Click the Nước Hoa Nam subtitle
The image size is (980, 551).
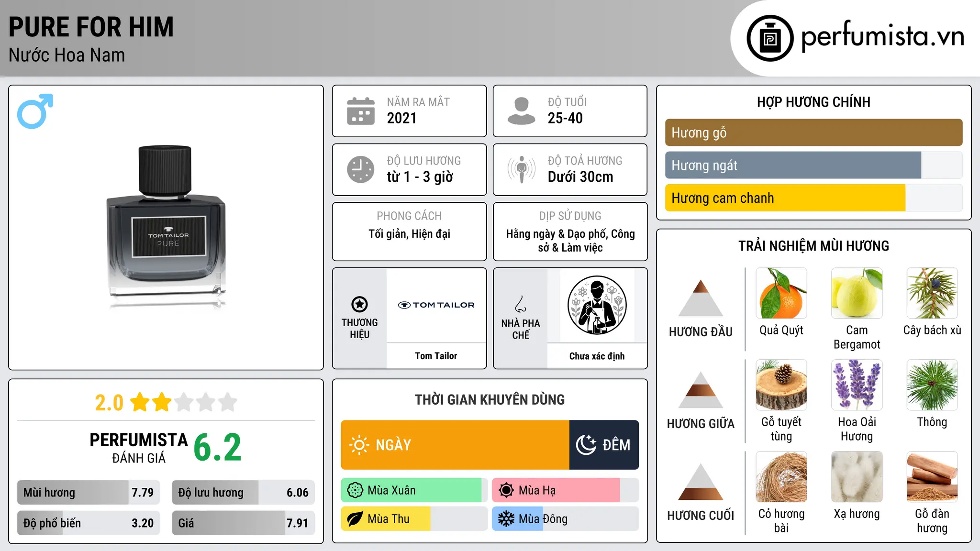pos(67,55)
